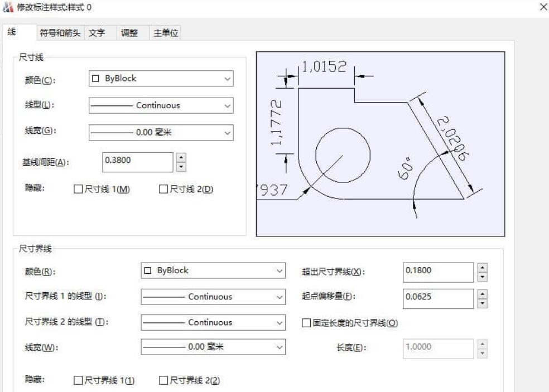Click the application icon in the title bar
The image size is (549, 392).
coord(7,8)
